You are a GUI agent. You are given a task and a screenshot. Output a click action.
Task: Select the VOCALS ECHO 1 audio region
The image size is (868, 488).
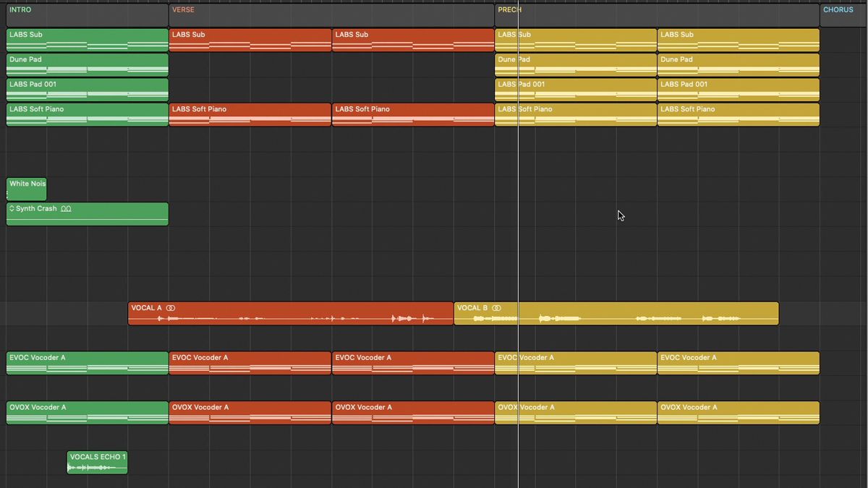click(x=96, y=461)
